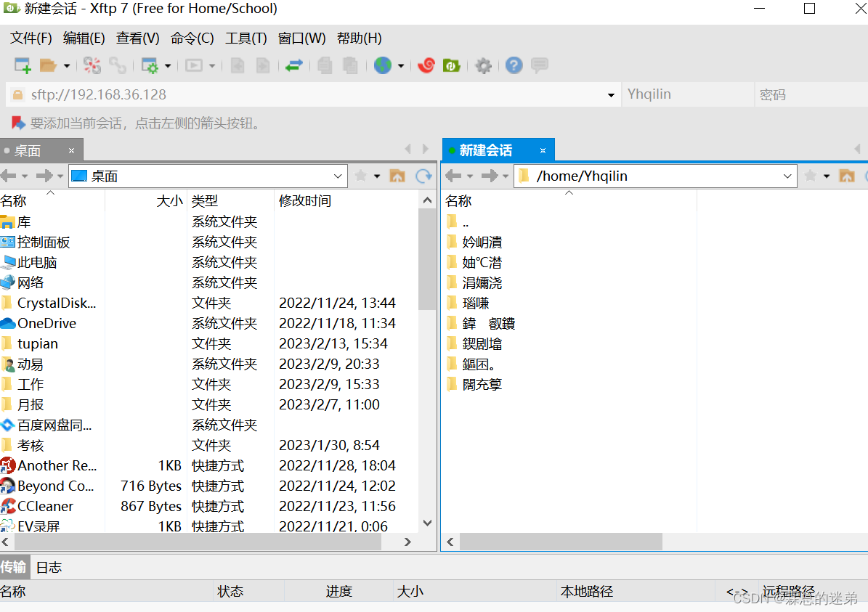
Task: Click local pane forward arrow
Action: 44,176
